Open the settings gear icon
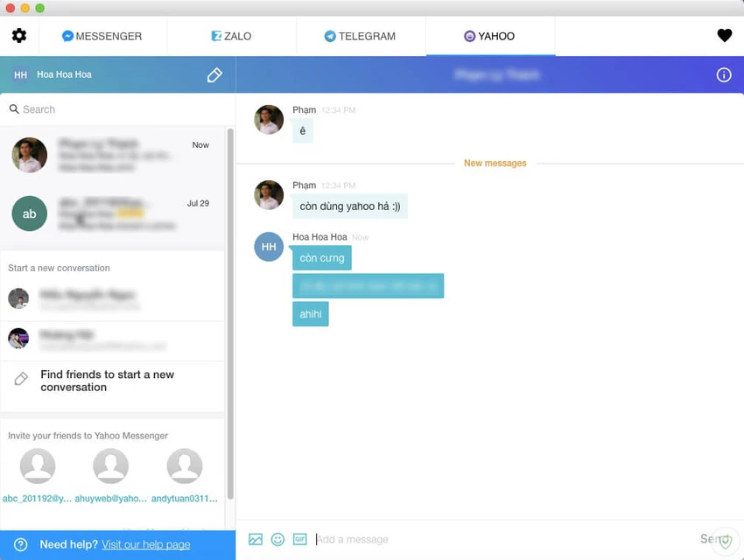Image resolution: width=744 pixels, height=560 pixels. tap(19, 36)
